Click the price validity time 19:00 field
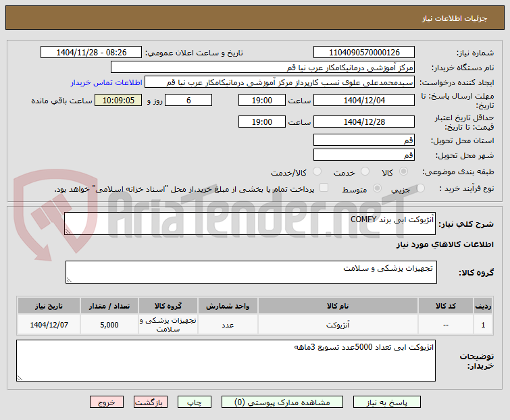This screenshot has height=420, width=510. click(262, 122)
